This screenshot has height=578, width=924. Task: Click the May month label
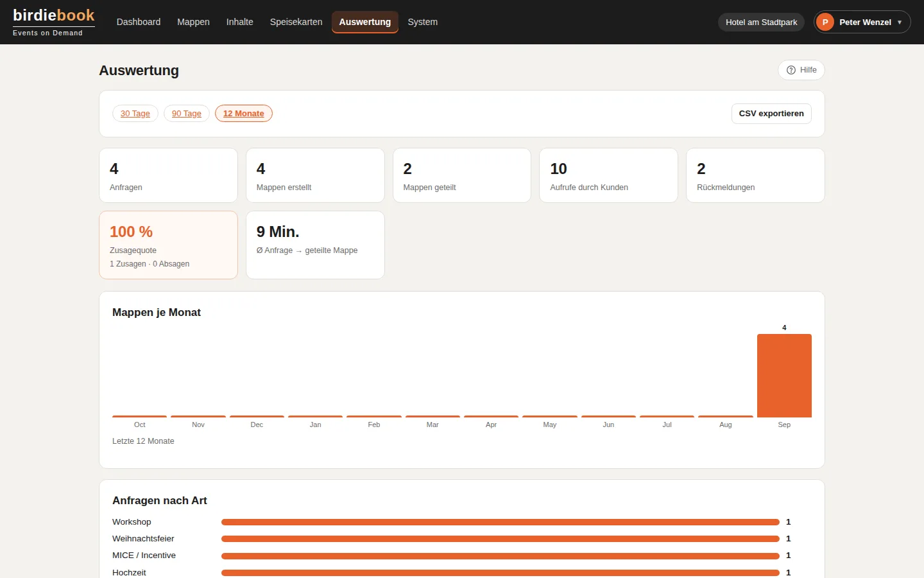pyautogui.click(x=550, y=425)
